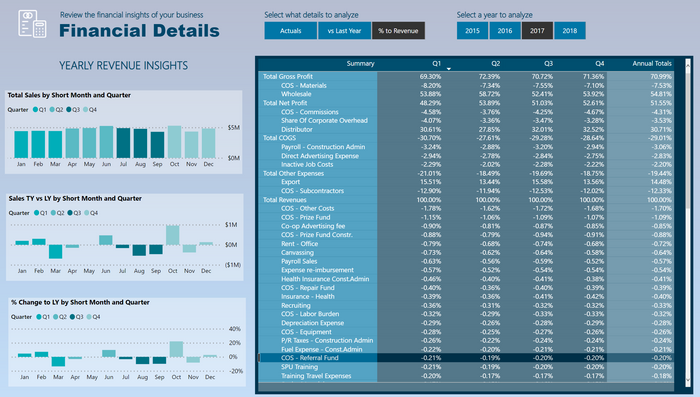The image size is (700, 397).
Task: Select the COS - Referral Fund row
Action: click(x=466, y=358)
